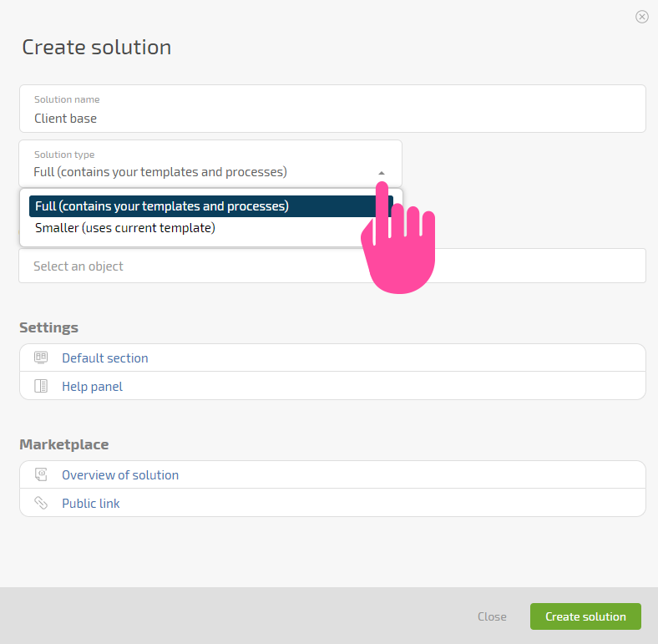This screenshot has width=658, height=644.
Task: Collapse the Solution type dropdown arrow
Action: 381,173
